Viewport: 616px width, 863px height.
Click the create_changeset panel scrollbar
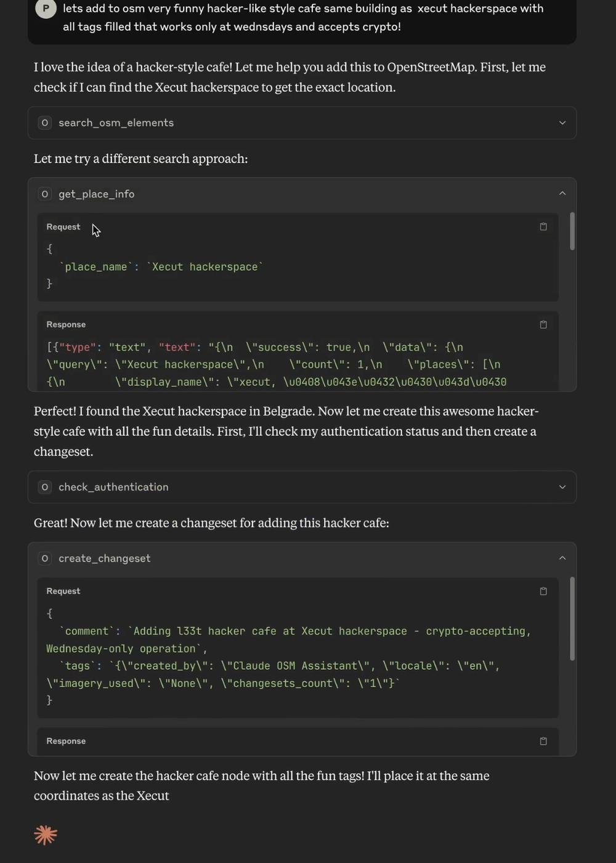[x=572, y=618]
